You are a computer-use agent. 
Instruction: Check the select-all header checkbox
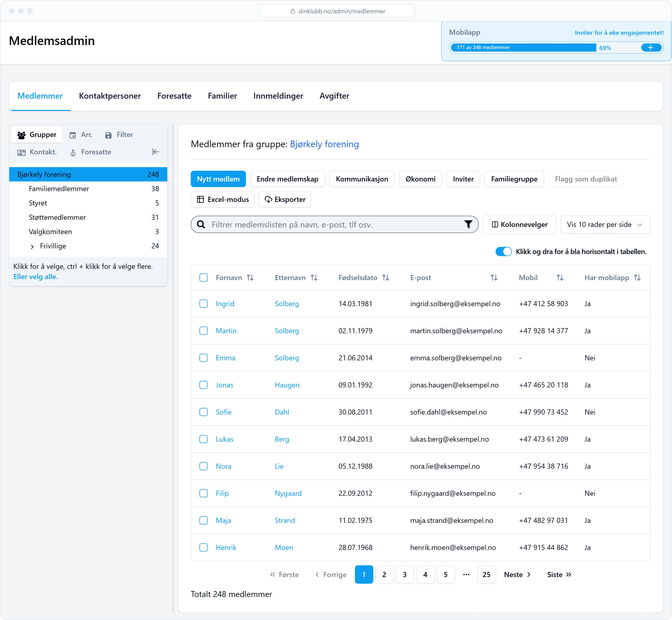click(203, 278)
